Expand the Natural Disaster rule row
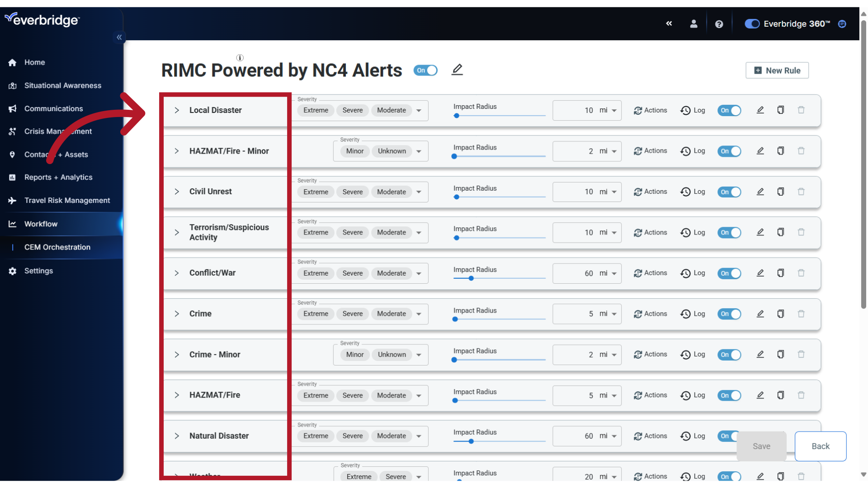 176,436
